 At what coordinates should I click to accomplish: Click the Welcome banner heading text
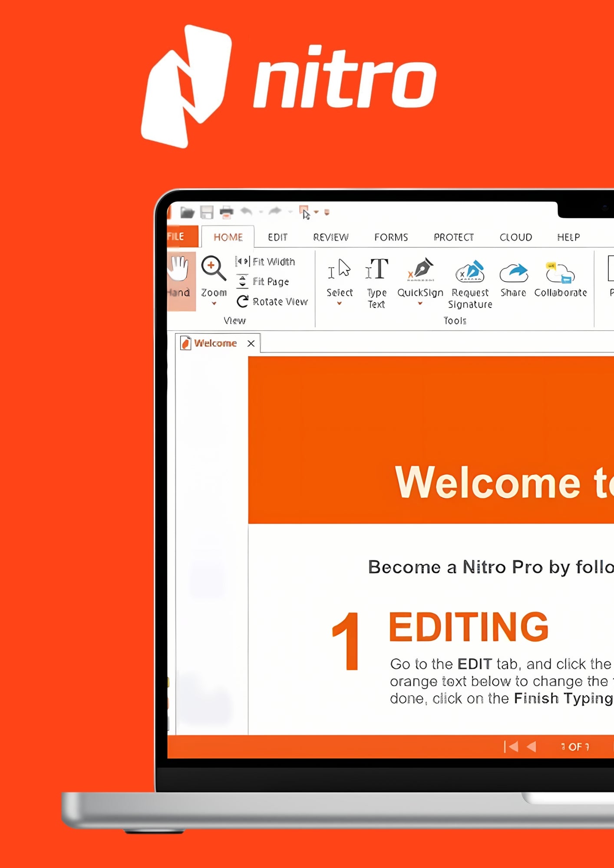pyautogui.click(x=504, y=483)
